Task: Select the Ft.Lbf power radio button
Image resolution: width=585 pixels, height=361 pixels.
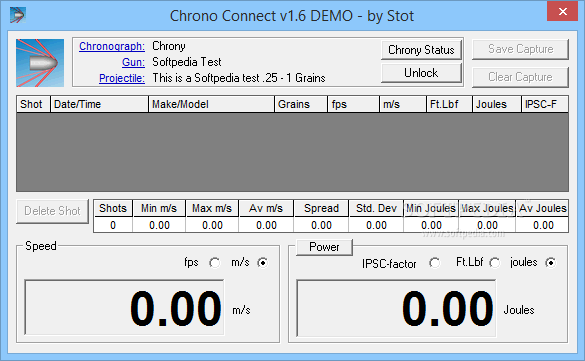Action: tap(495, 263)
